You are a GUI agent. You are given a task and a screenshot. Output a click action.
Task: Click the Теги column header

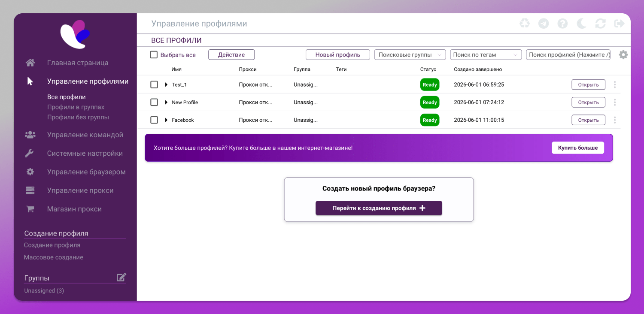click(x=341, y=69)
